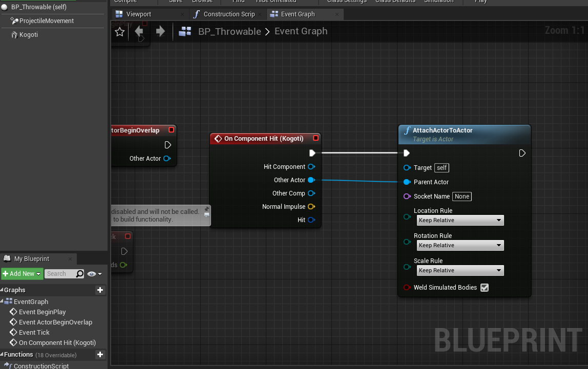Collapse the Functions section
The width and height of the screenshot is (588, 369).
click(2, 354)
